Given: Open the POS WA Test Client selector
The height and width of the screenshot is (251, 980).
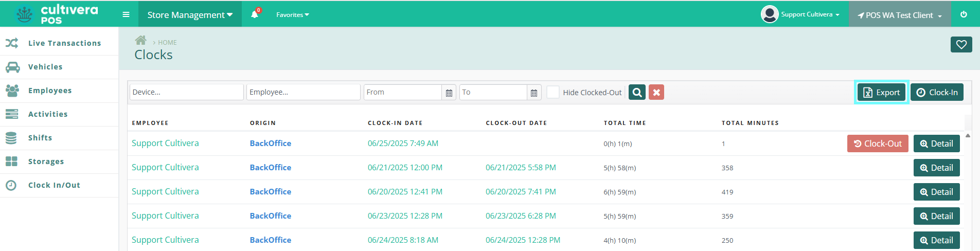Looking at the screenshot, I should tap(900, 15).
